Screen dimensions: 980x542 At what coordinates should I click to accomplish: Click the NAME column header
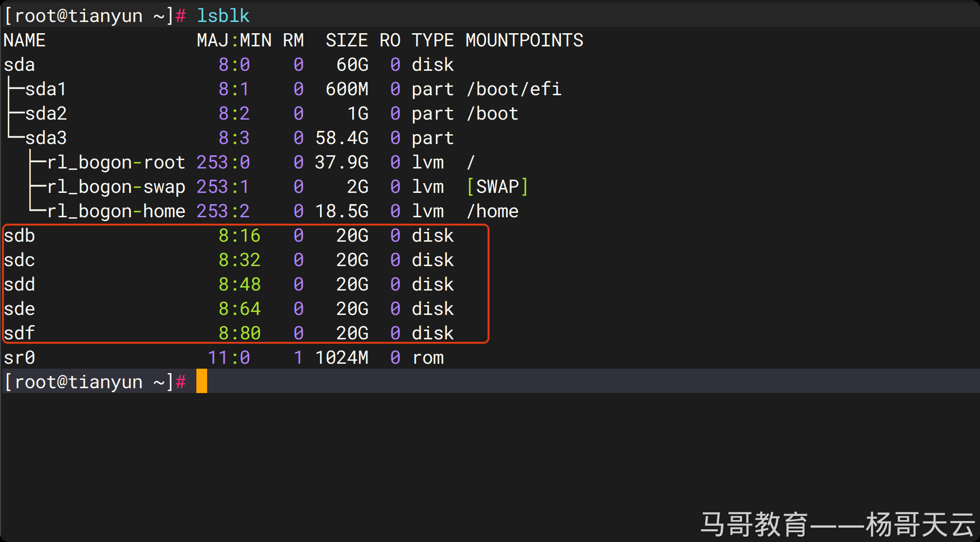(24, 41)
